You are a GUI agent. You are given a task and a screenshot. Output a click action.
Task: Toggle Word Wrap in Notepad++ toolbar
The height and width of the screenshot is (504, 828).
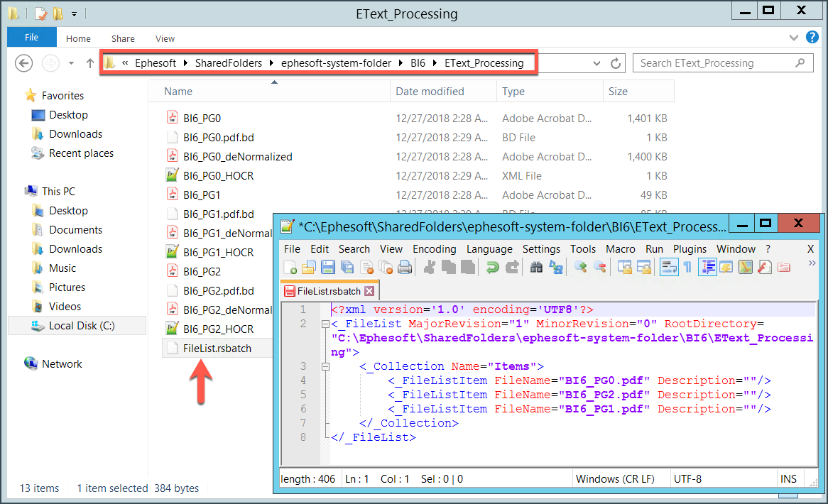click(668, 268)
